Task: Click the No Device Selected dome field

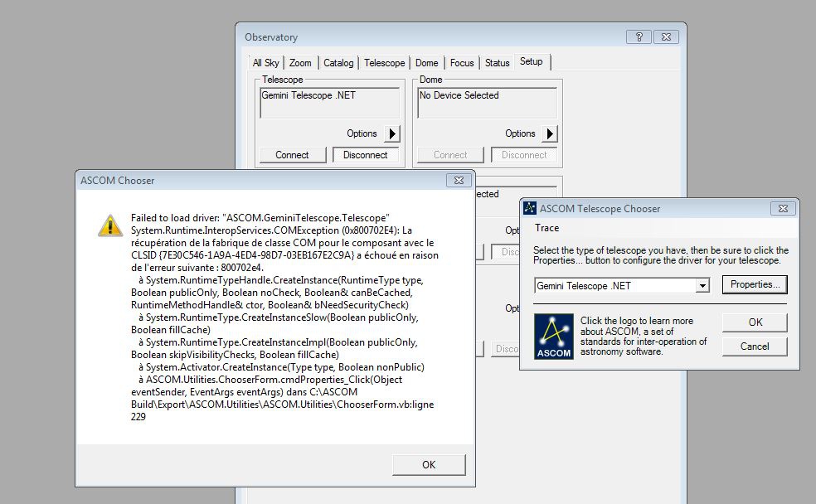Action: (487, 103)
